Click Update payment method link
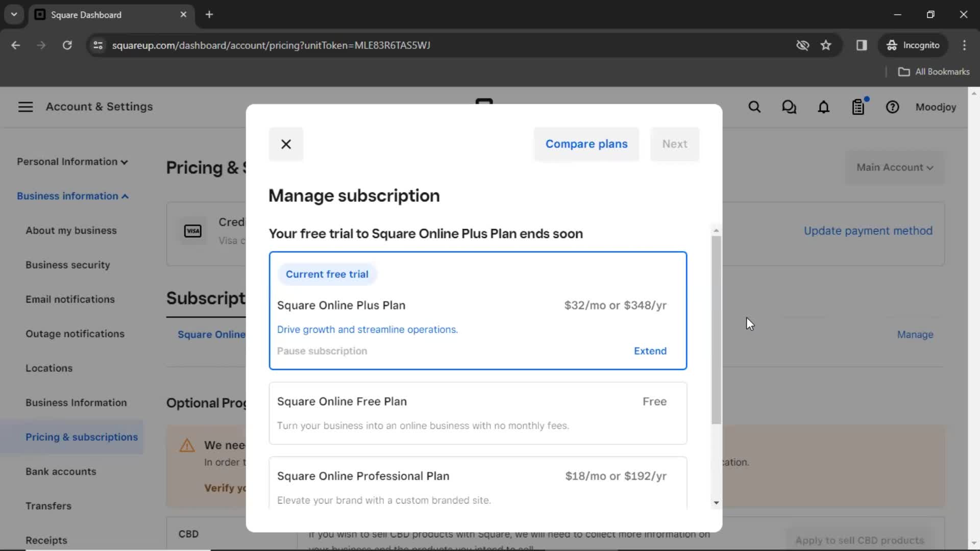The height and width of the screenshot is (551, 980). click(868, 231)
